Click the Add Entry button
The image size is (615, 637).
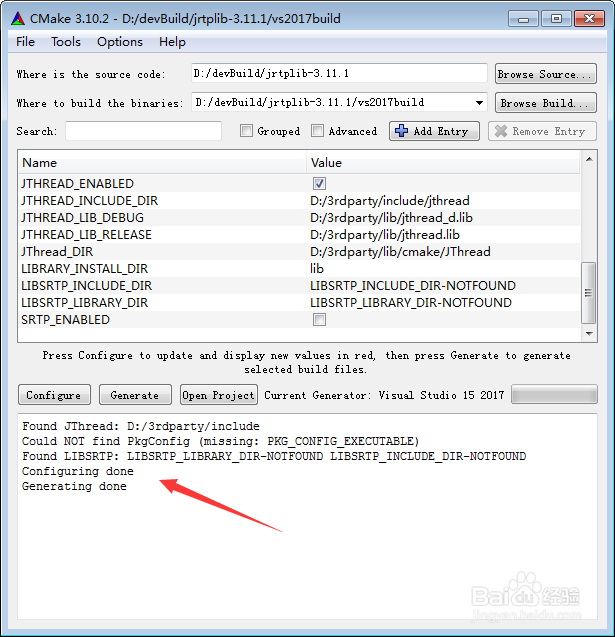pyautogui.click(x=434, y=131)
